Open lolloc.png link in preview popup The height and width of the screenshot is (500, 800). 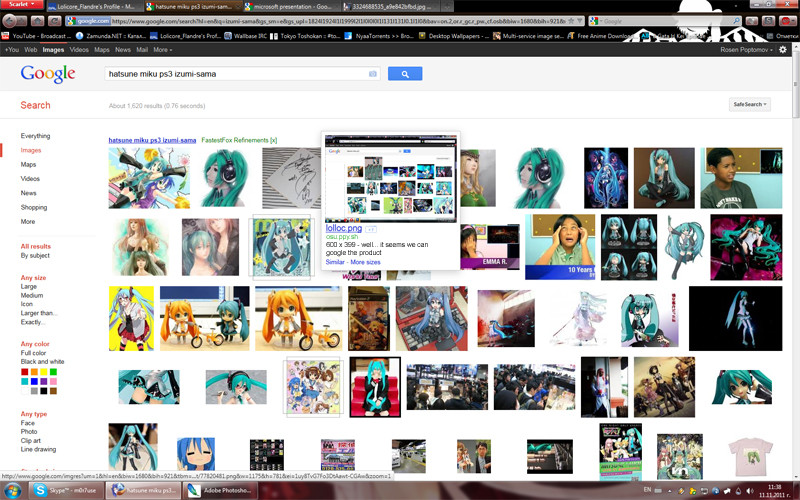point(344,228)
